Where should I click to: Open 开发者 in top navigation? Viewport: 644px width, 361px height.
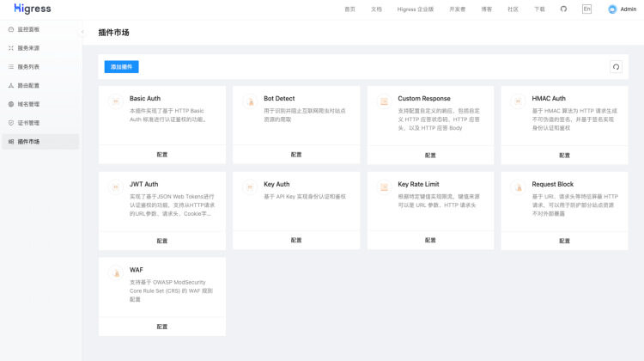pos(457,9)
